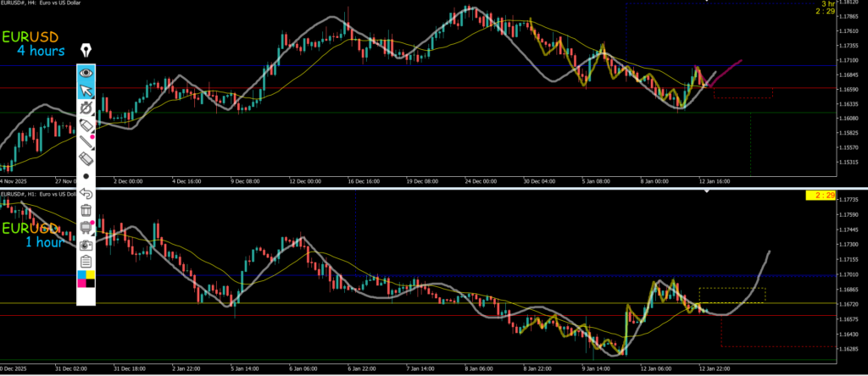Click the red dashed rectangle in H4 chart
This screenshot has height=376, width=868.
click(x=743, y=93)
